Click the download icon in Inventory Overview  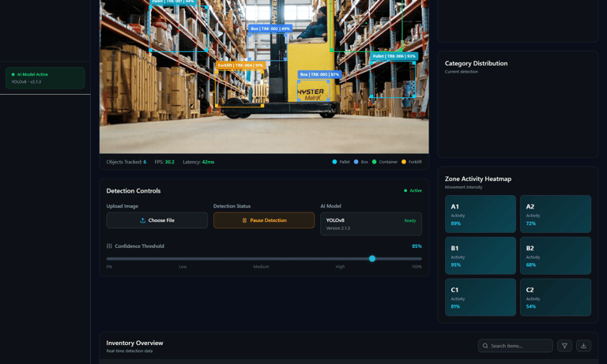pyautogui.click(x=583, y=346)
